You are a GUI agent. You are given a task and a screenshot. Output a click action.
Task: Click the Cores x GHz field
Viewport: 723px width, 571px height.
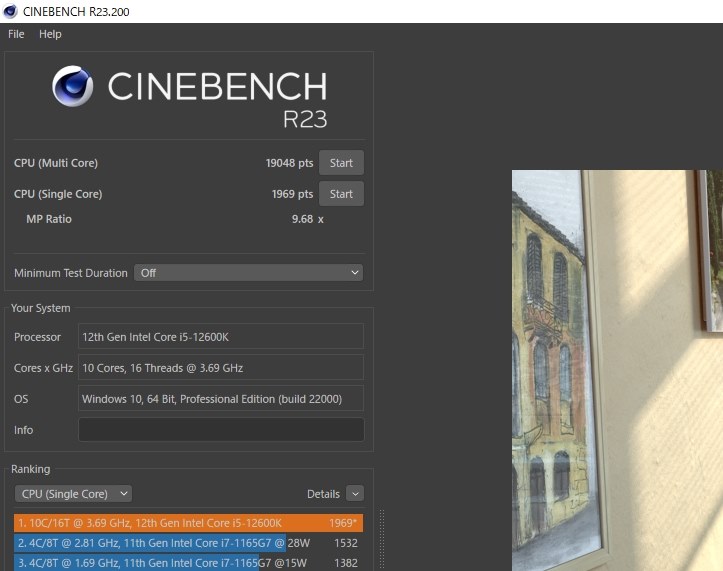[x=220, y=368]
